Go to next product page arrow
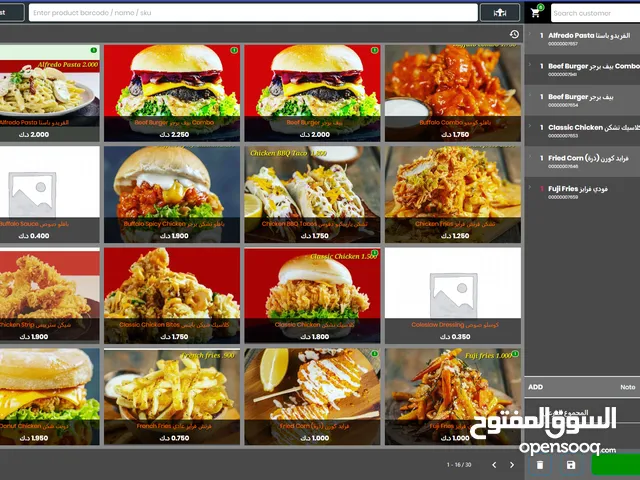 click(512, 465)
